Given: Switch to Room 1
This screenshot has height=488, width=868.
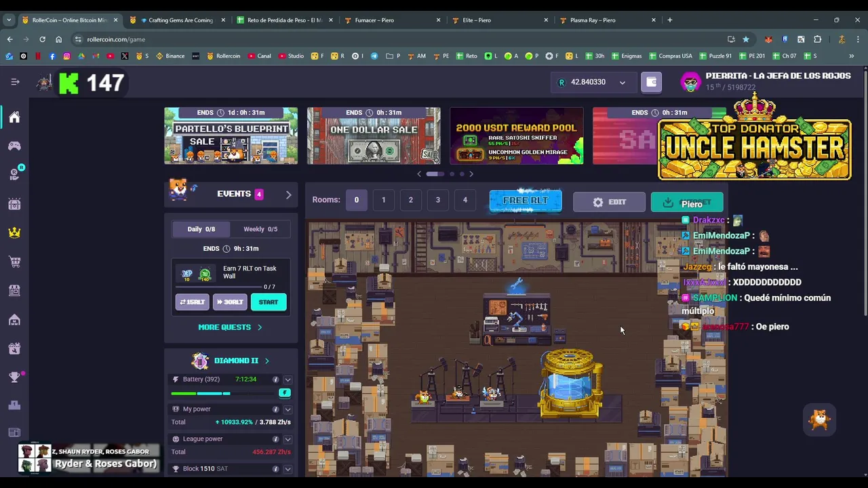Looking at the screenshot, I should (x=384, y=200).
